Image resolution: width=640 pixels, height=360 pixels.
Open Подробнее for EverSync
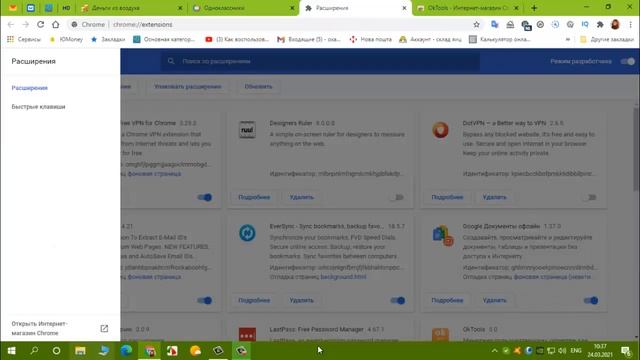coord(254,300)
